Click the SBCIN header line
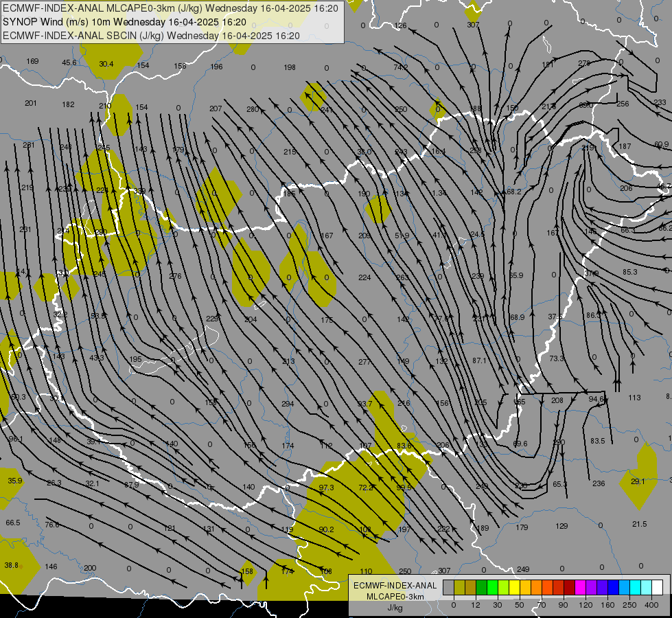672x618 pixels. tap(151, 36)
